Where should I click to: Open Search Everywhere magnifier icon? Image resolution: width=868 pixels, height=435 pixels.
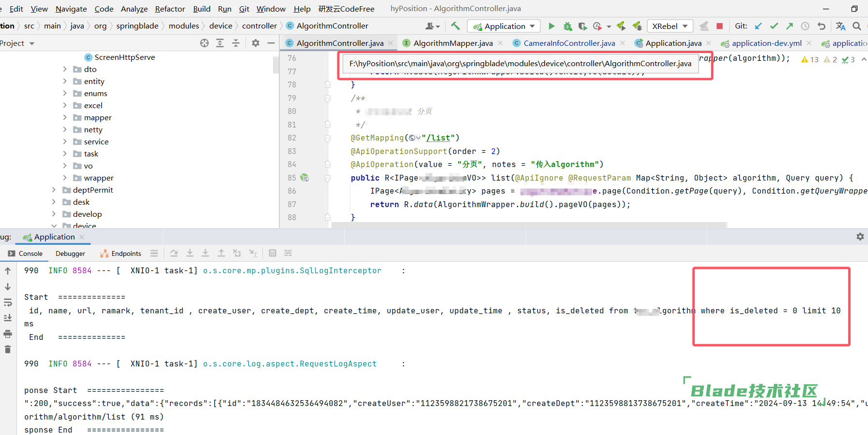click(x=857, y=26)
